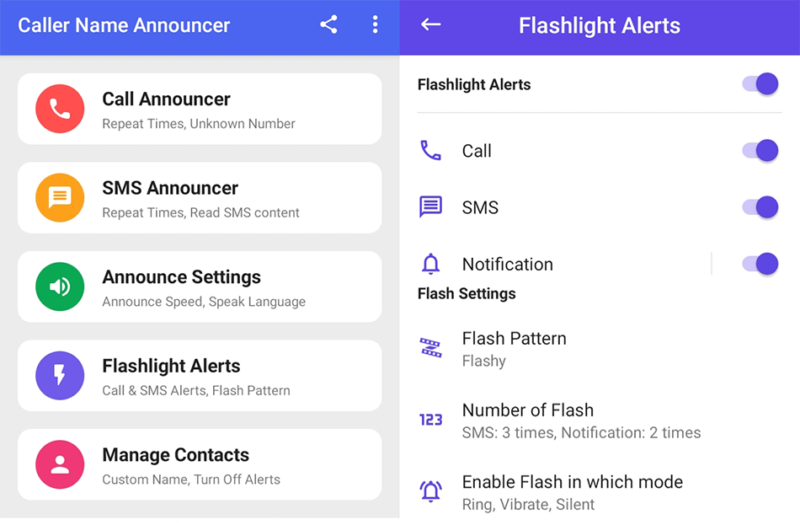Switch off Notification flash alerts

pos(760,264)
